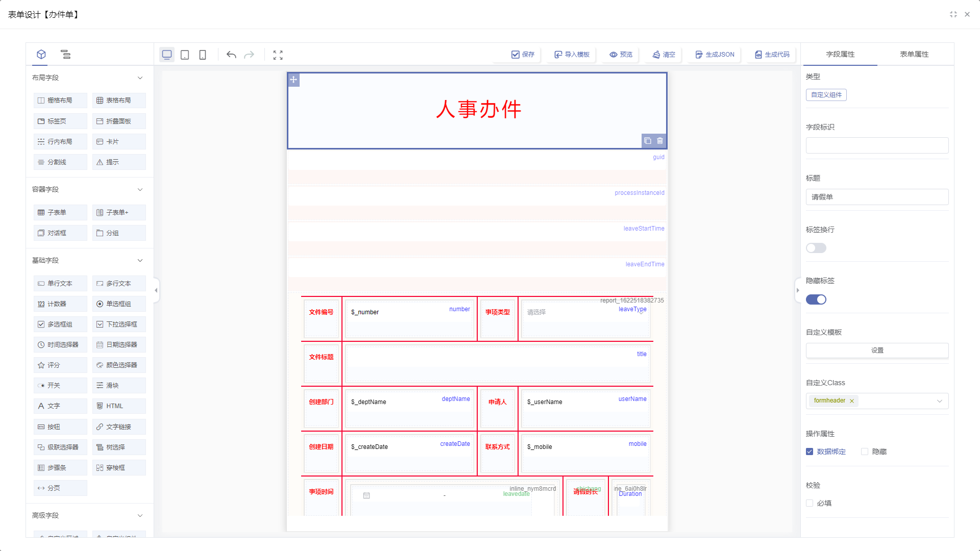980x551 pixels.
Task: Tick the 隐藏 operation checkbox
Action: [865, 452]
